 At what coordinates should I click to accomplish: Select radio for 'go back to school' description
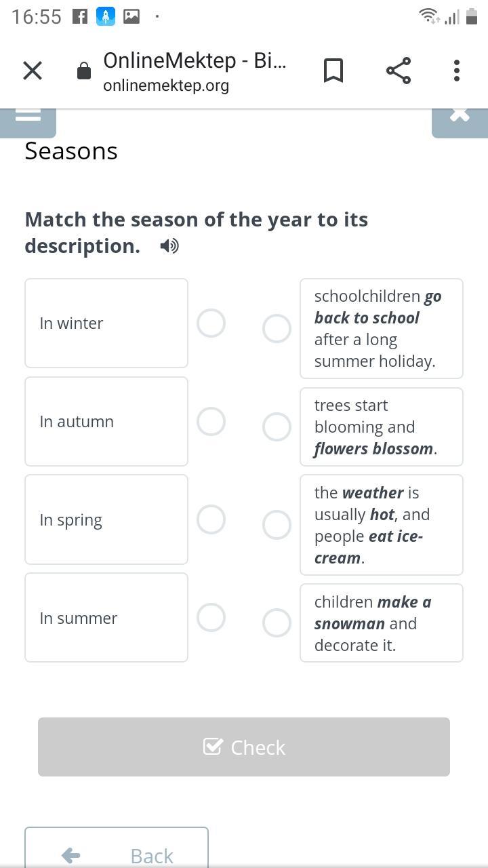[277, 329]
